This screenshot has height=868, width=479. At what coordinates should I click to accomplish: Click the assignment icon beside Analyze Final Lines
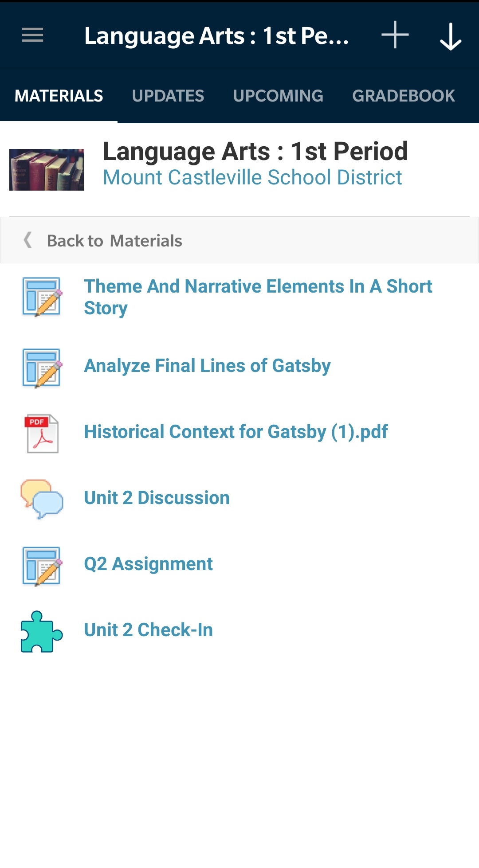42,368
